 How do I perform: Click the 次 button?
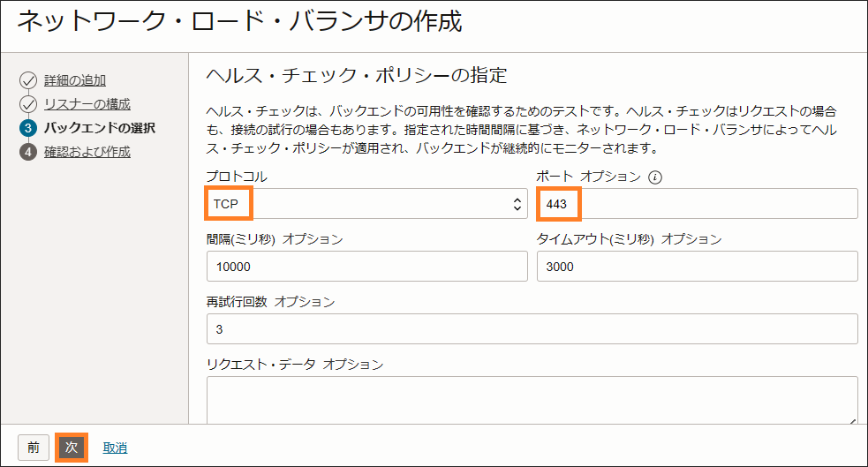(x=72, y=447)
